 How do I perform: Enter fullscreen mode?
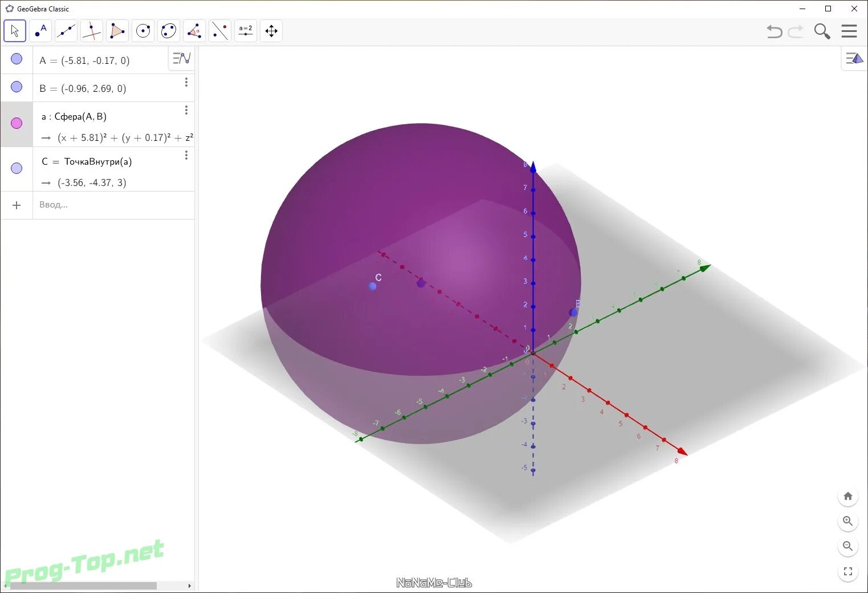pyautogui.click(x=848, y=571)
